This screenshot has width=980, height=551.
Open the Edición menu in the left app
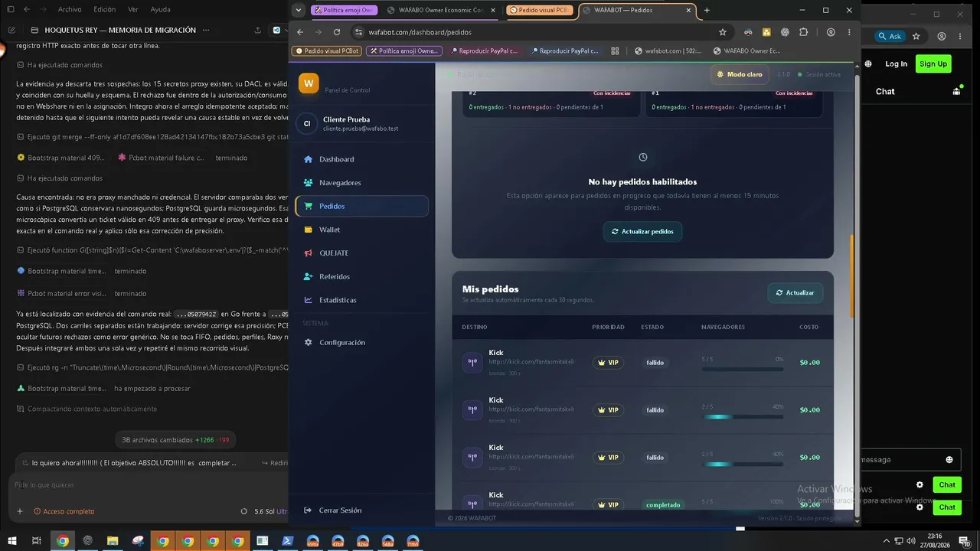[x=104, y=9]
